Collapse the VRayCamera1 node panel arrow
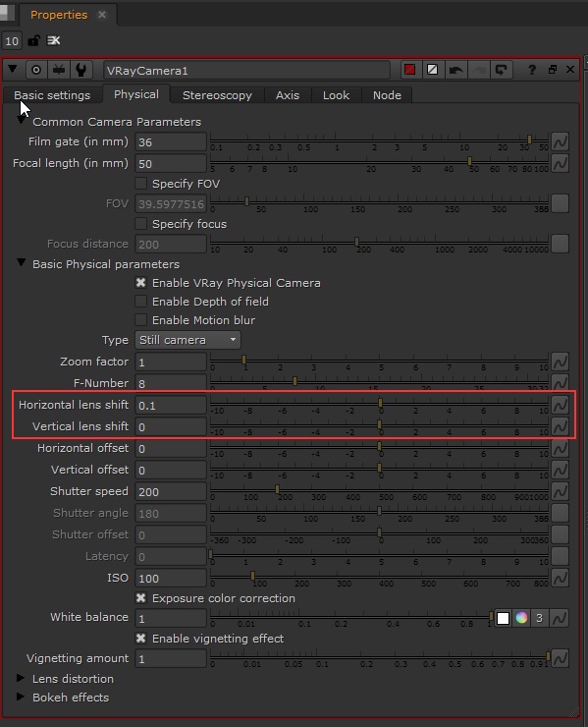Viewport: 588px width, 727px height. (x=13, y=70)
